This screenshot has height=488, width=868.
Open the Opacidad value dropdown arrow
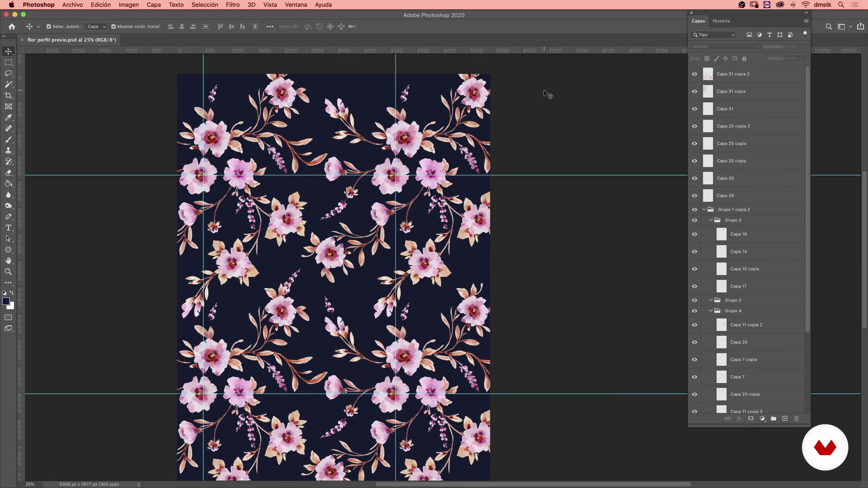803,47
